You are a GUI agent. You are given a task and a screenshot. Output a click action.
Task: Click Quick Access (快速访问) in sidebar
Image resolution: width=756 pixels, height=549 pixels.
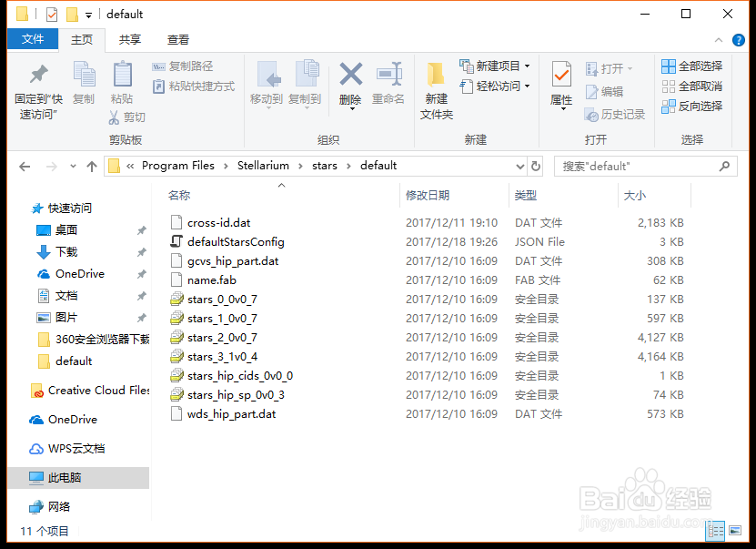(61, 208)
